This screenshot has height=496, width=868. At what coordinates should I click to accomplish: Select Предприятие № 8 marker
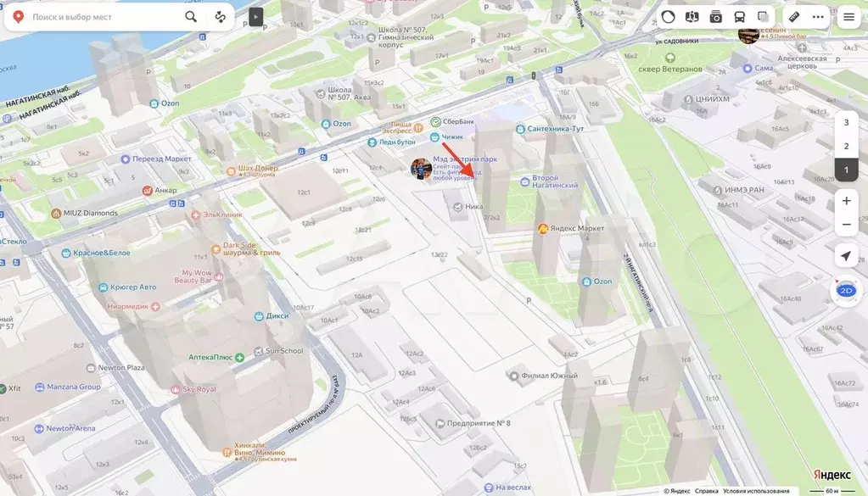pos(440,424)
